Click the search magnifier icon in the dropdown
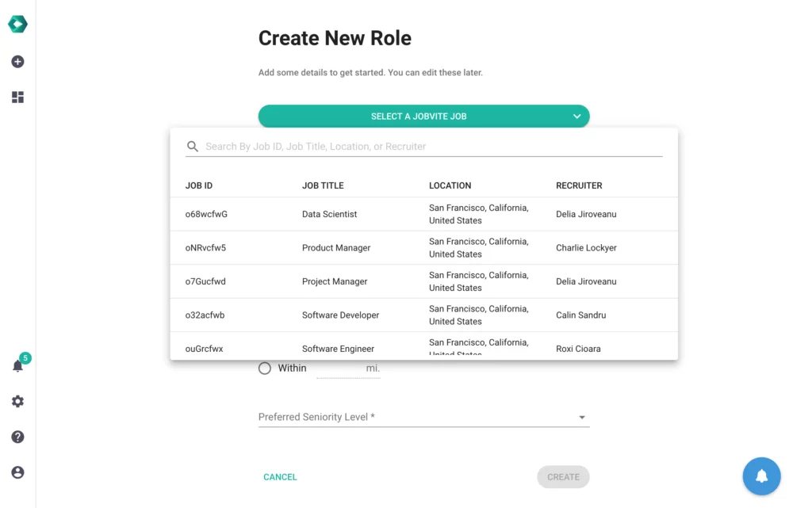The height and width of the screenshot is (508, 812). point(192,146)
